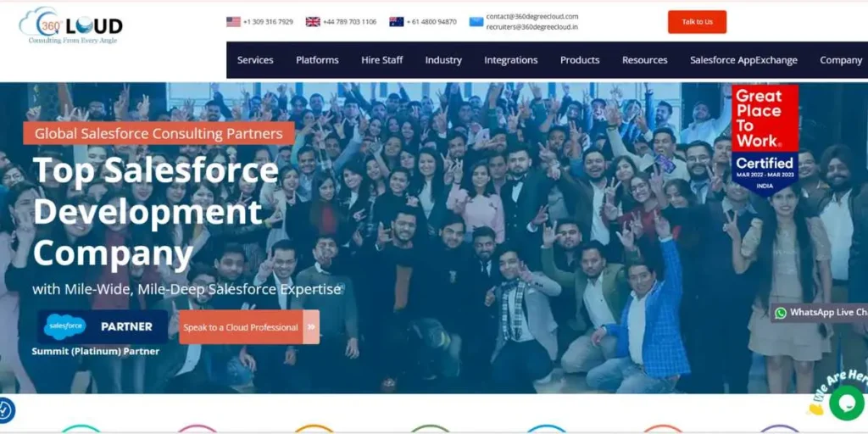868x434 pixels.
Task: Open the accessibility icon at bottom-left
Action: [x=5, y=411]
